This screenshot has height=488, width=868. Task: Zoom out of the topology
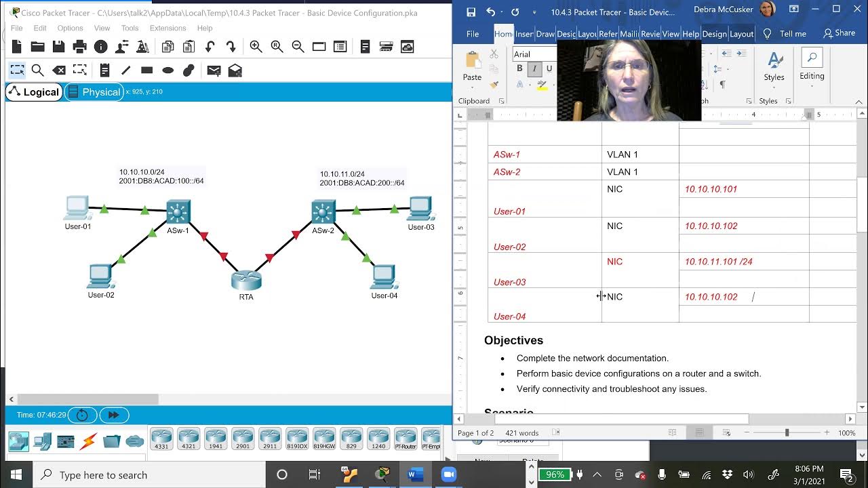click(x=298, y=47)
